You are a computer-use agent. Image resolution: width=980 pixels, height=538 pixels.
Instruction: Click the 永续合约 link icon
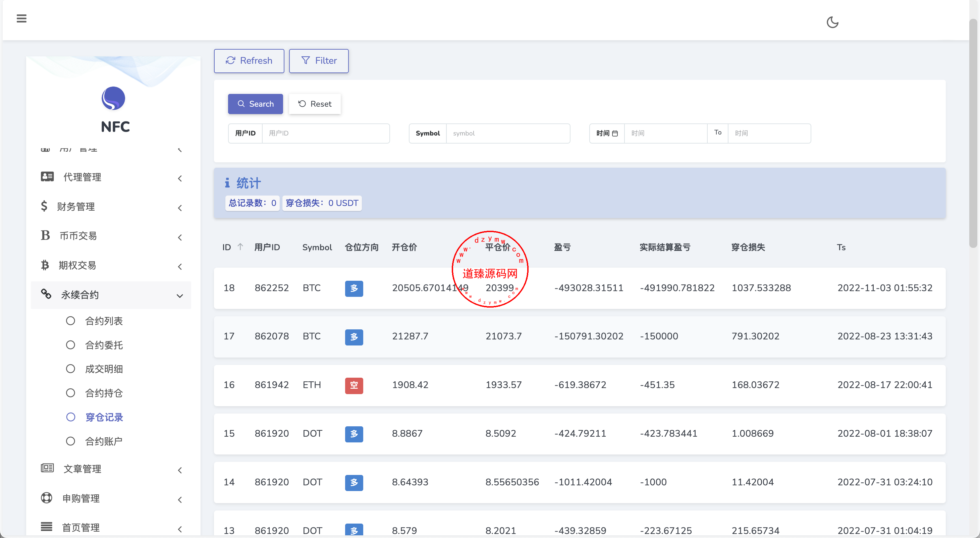click(46, 294)
